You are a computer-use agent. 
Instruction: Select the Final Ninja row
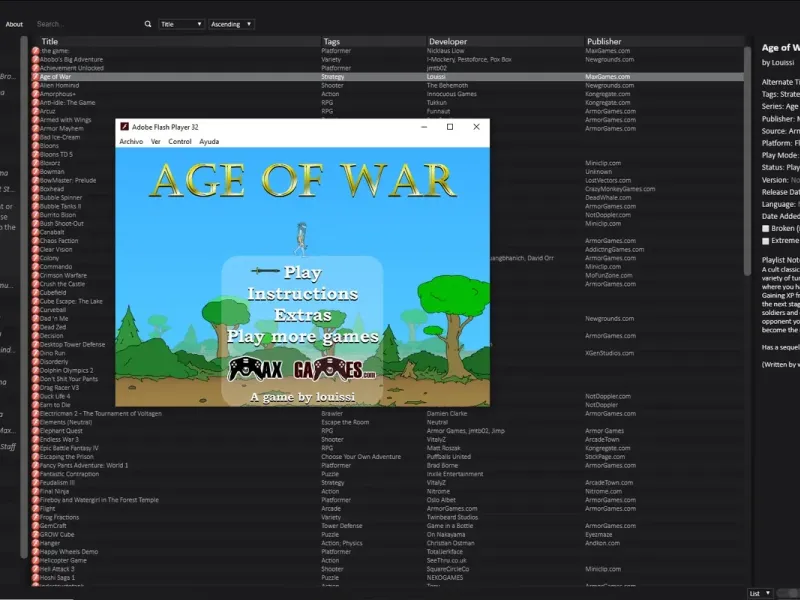click(x=387, y=491)
